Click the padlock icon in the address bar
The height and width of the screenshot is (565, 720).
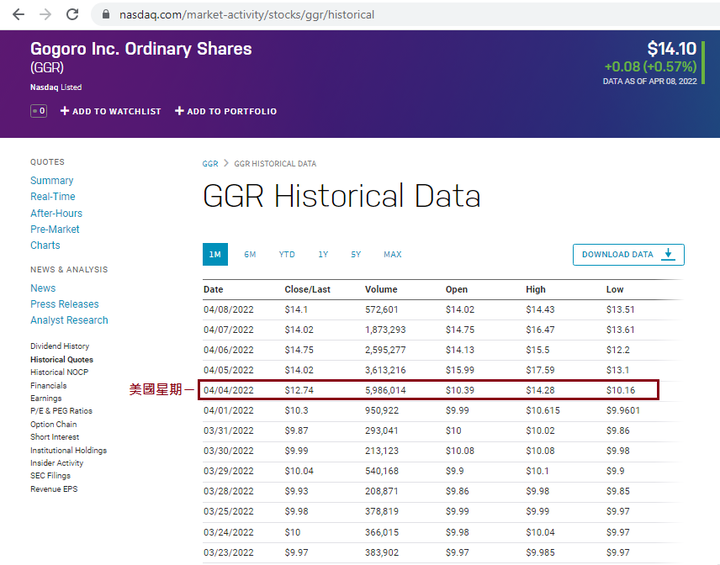(x=106, y=15)
